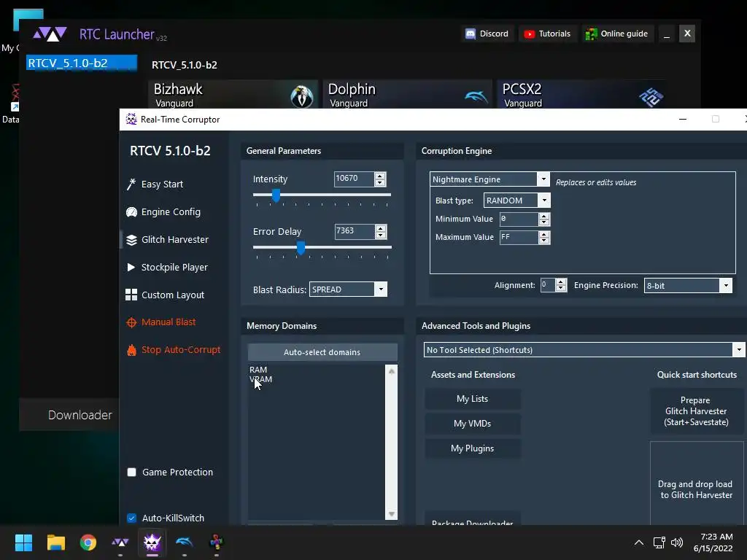747x560 pixels.
Task: Click the volume icon in system tray
Action: click(x=676, y=542)
